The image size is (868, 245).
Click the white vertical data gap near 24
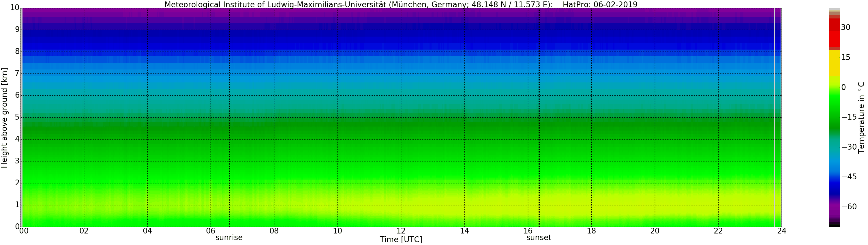pos(775,118)
